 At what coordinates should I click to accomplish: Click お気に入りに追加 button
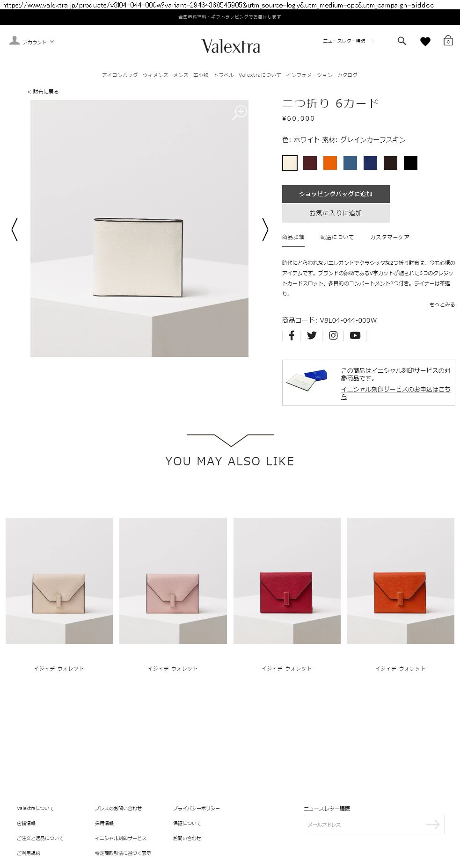pos(336,213)
